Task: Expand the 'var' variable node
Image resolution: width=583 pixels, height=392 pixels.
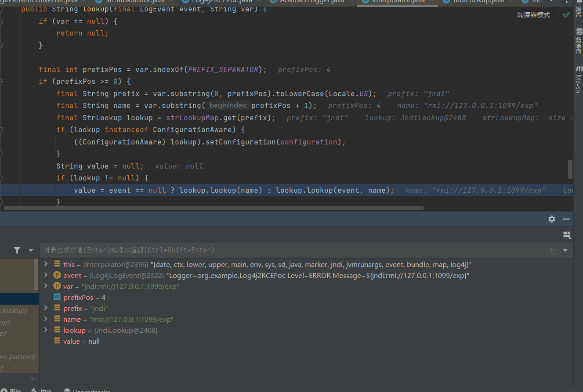Action: (x=46, y=286)
